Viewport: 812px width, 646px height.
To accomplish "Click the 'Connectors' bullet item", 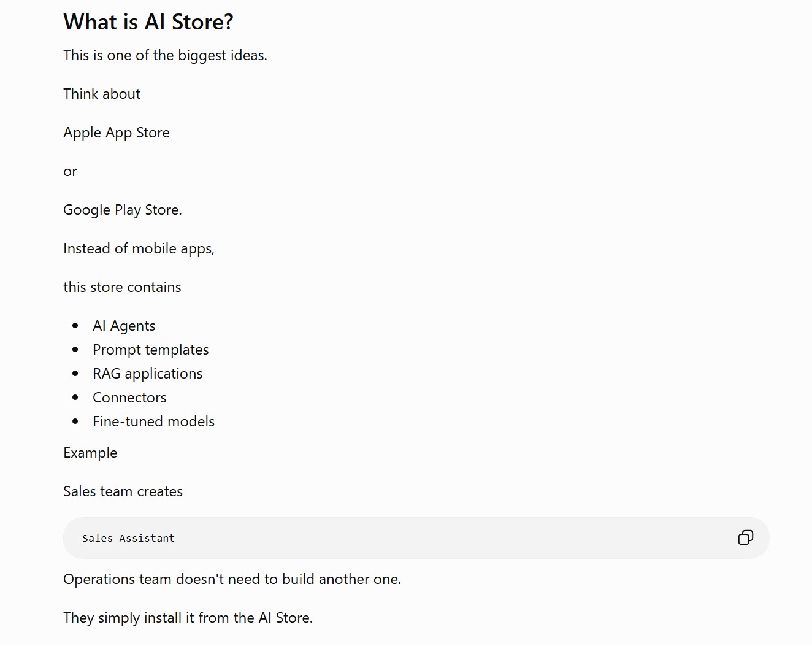I will (x=129, y=398).
